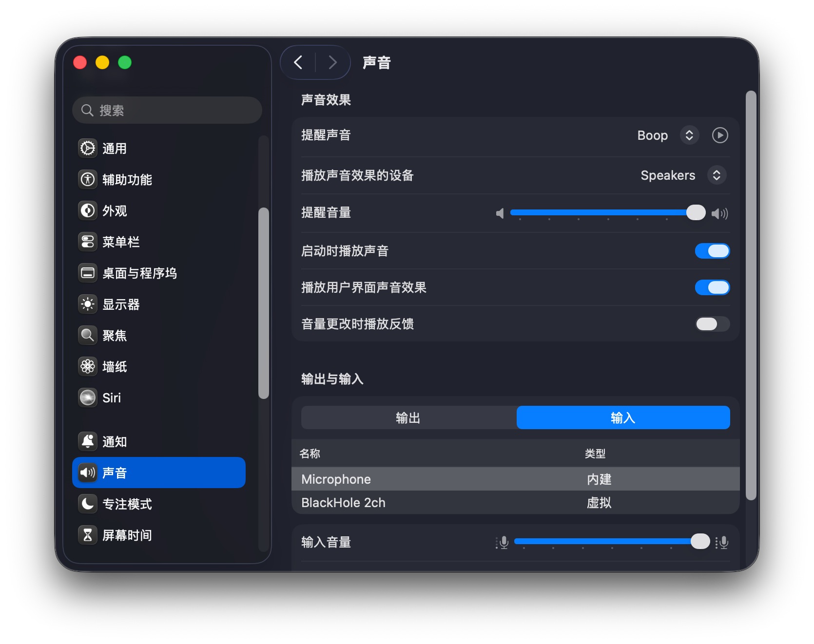Click the loud speaker icon for 提醒音量
Image resolution: width=814 pixels, height=644 pixels.
(x=719, y=213)
